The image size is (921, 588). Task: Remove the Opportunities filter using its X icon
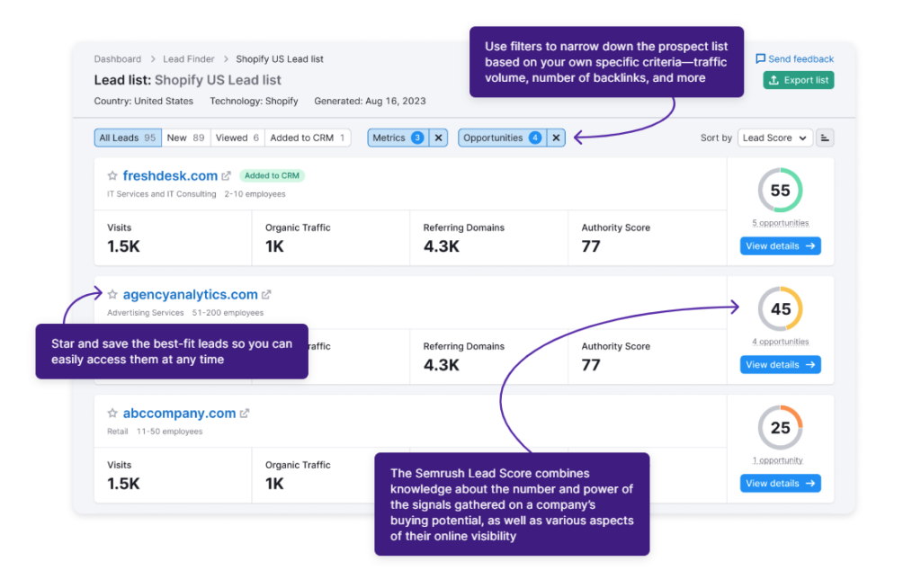coord(556,138)
